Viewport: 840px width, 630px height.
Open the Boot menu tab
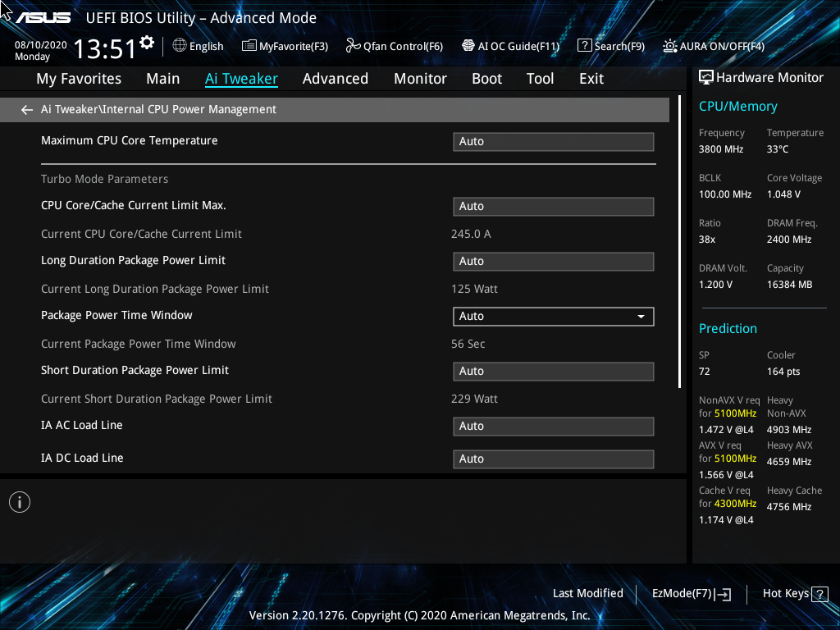pyautogui.click(x=486, y=78)
